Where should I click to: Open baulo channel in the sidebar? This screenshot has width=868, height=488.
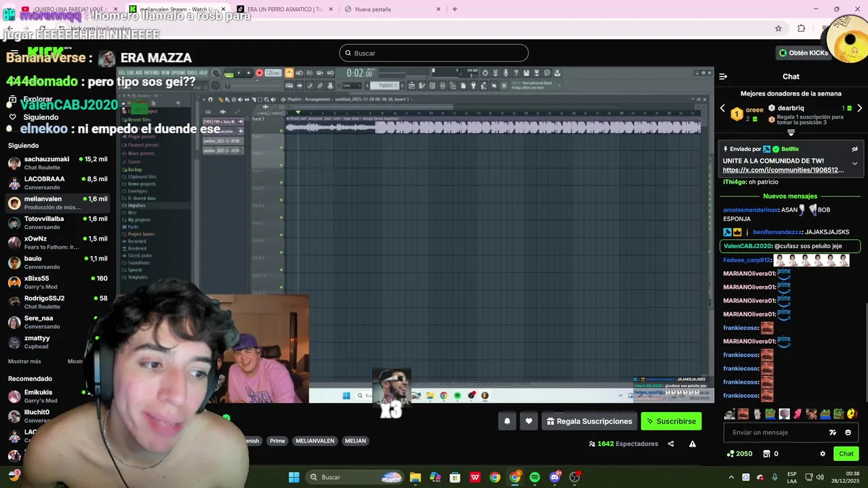(58, 262)
